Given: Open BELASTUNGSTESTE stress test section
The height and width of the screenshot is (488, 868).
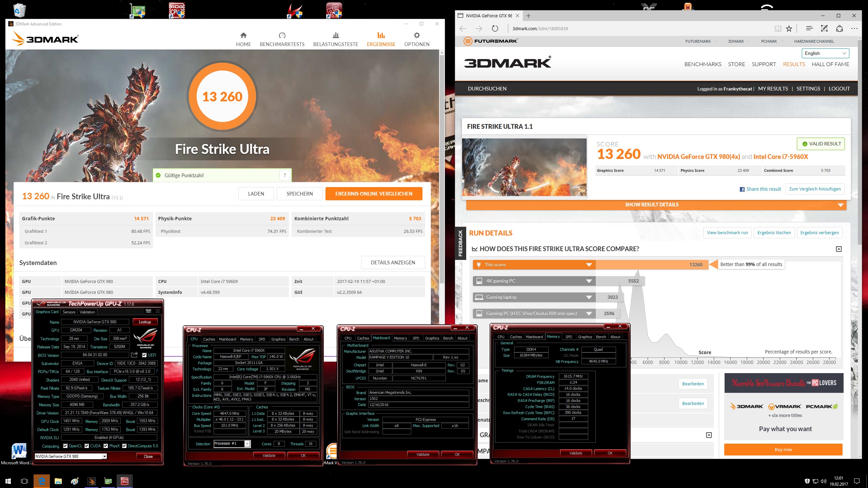Looking at the screenshot, I should [x=336, y=40].
